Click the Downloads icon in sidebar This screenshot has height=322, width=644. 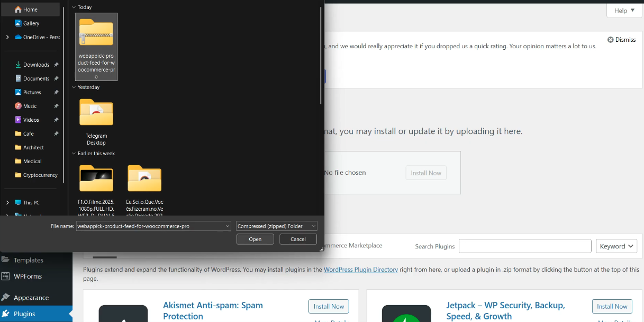click(x=18, y=65)
